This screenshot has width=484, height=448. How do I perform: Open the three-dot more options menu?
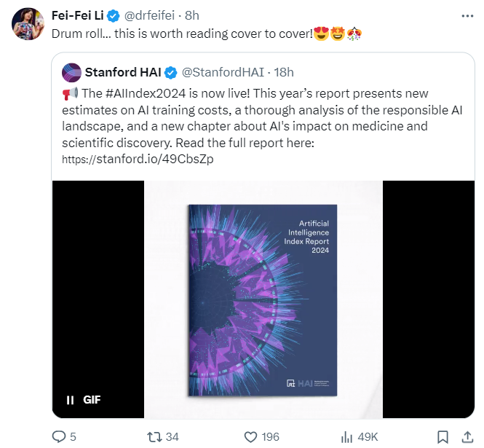[467, 16]
